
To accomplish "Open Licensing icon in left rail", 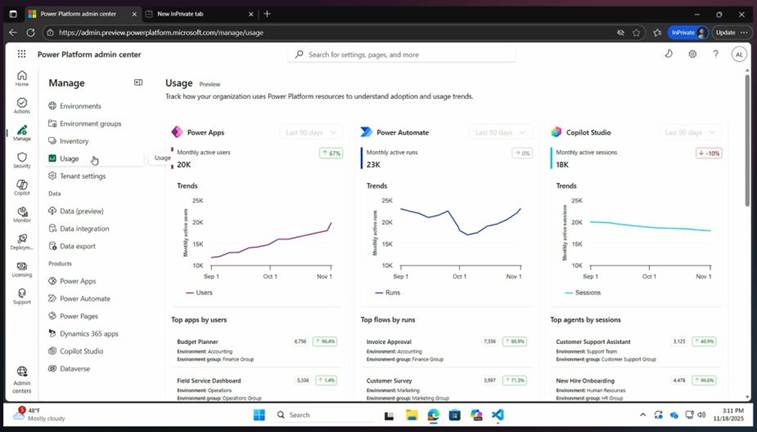I will pyautogui.click(x=22, y=269).
